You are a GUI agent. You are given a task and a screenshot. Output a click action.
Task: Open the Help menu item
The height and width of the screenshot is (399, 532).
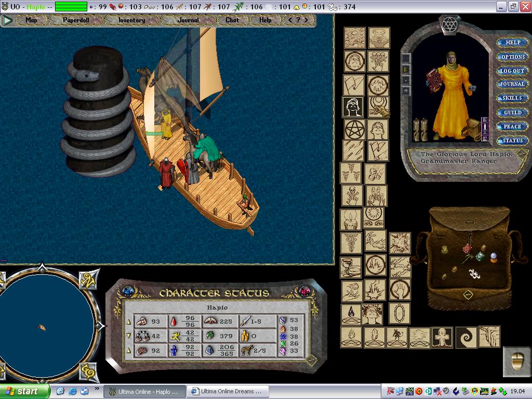pos(265,20)
